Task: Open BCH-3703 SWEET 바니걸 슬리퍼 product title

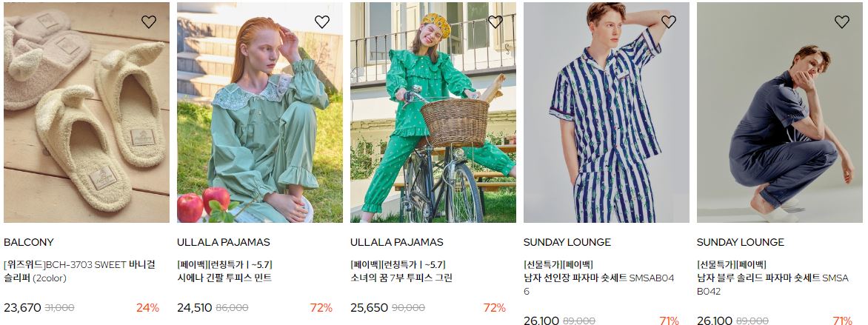Action: (80, 271)
